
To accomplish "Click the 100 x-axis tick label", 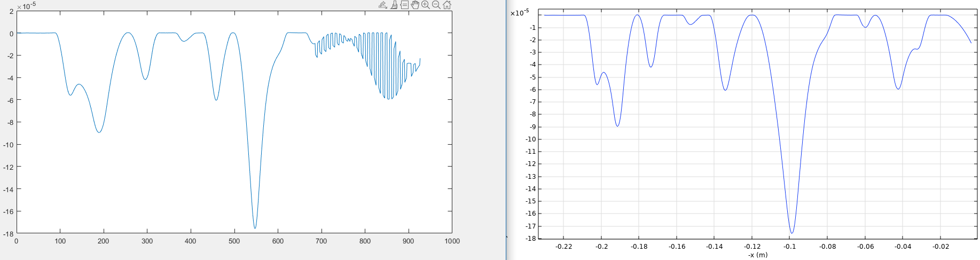I will tap(60, 241).
